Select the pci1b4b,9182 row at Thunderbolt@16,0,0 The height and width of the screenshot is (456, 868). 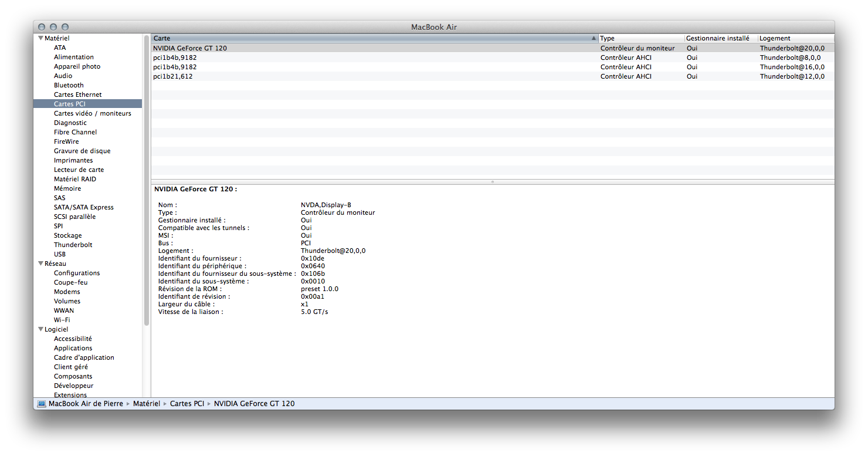click(493, 67)
